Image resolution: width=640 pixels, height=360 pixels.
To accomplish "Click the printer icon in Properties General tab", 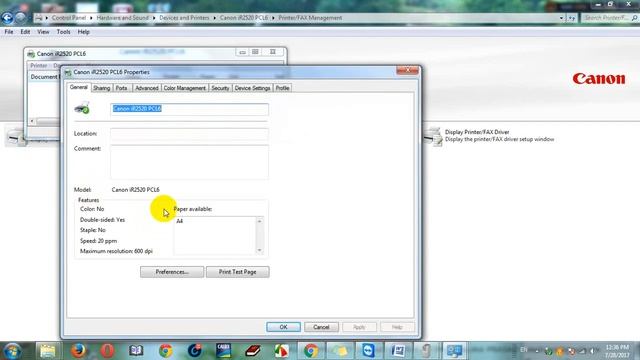I will [82, 108].
